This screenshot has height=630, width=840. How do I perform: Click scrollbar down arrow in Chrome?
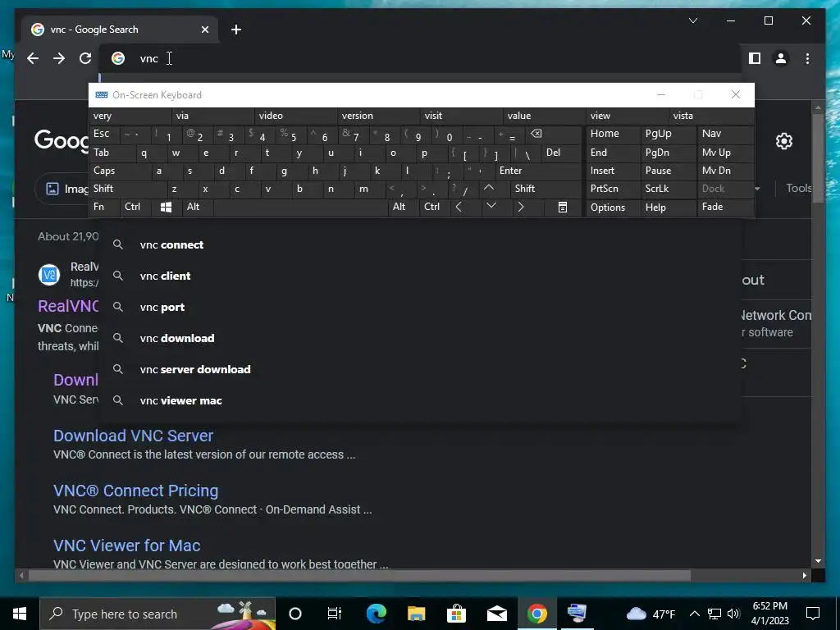point(818,561)
